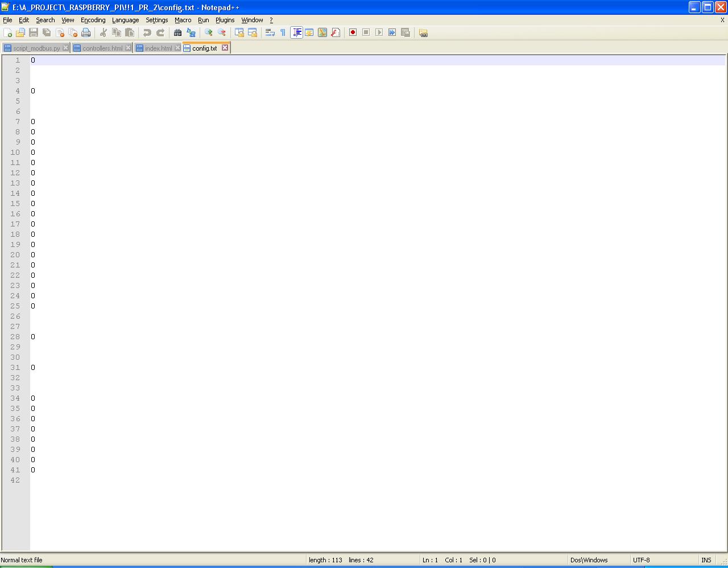Switch to script_modbus.py tab
This screenshot has height=568, width=728.
click(x=36, y=48)
